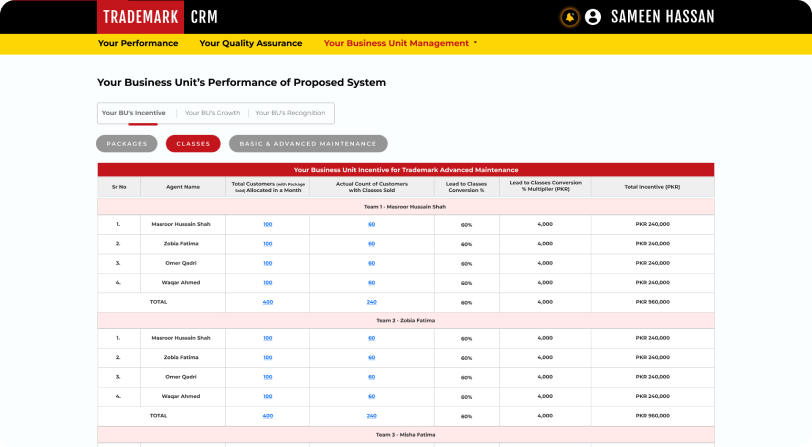This screenshot has width=812, height=447.
Task: Open Team 1 Zobia Fatima's 60 classes sold link
Action: click(x=371, y=244)
